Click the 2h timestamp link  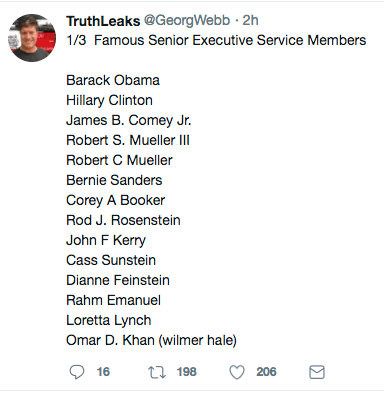tap(250, 21)
